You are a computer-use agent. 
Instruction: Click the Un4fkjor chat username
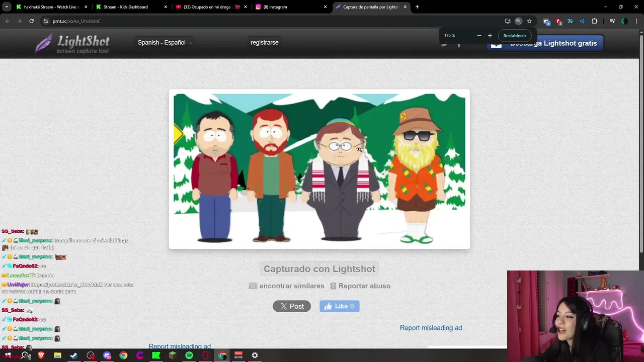18,285
